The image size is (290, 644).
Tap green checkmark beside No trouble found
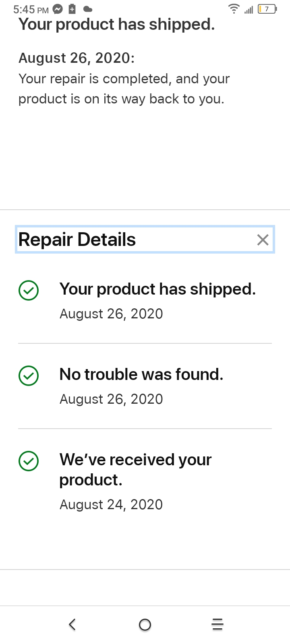[29, 376]
